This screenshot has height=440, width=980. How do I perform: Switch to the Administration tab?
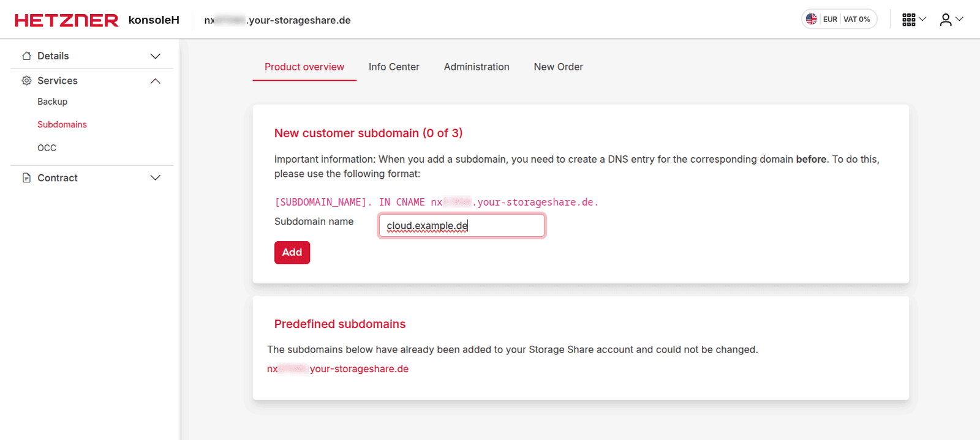point(477,67)
